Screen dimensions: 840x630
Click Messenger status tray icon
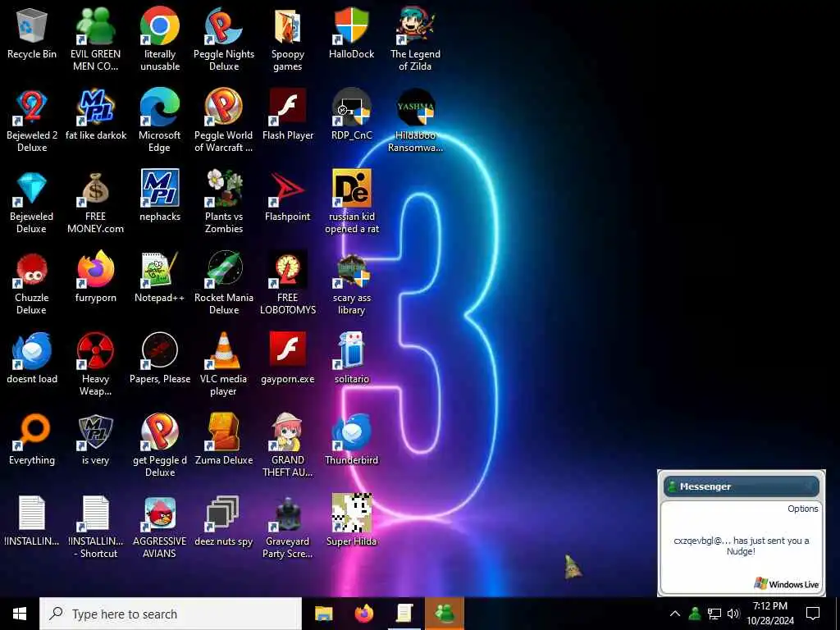[695, 614]
